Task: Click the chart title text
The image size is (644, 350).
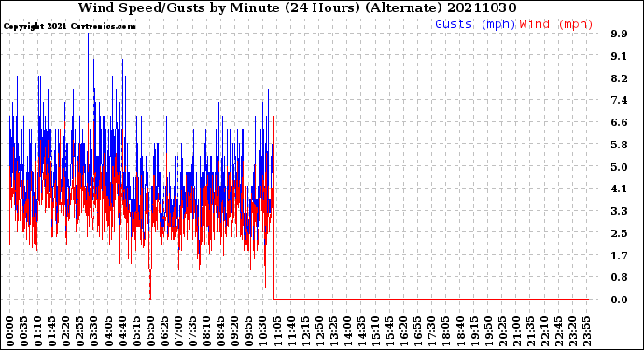Action: (298, 7)
